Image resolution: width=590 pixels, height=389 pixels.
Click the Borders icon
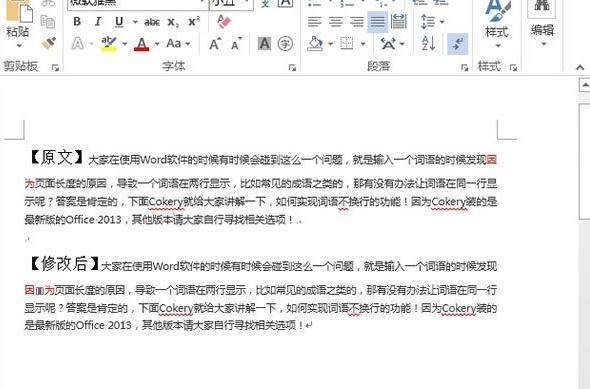tap(347, 44)
